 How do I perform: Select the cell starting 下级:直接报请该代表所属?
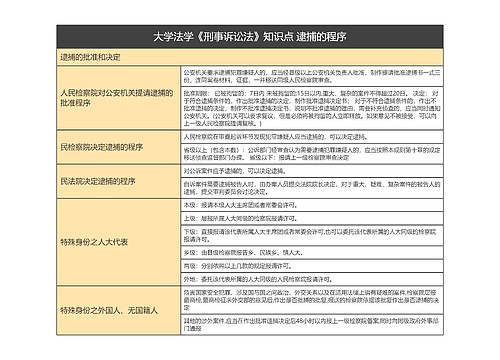tap(312, 236)
